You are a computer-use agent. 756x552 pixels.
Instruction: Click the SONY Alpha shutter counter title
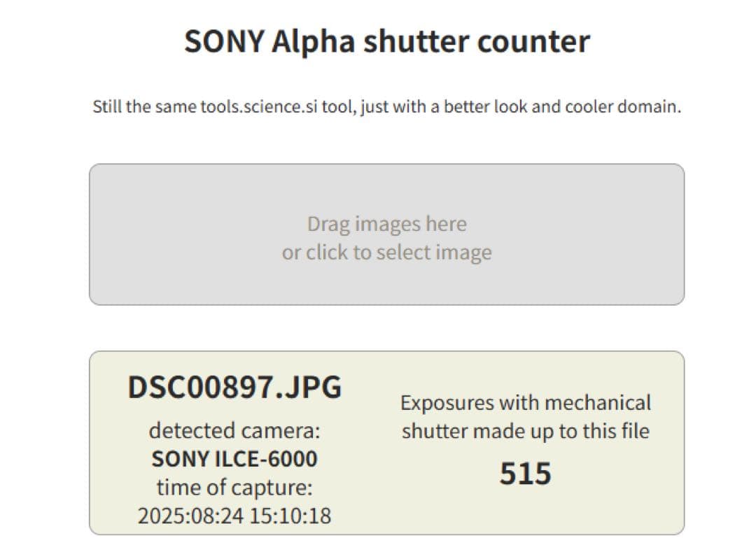tap(387, 41)
